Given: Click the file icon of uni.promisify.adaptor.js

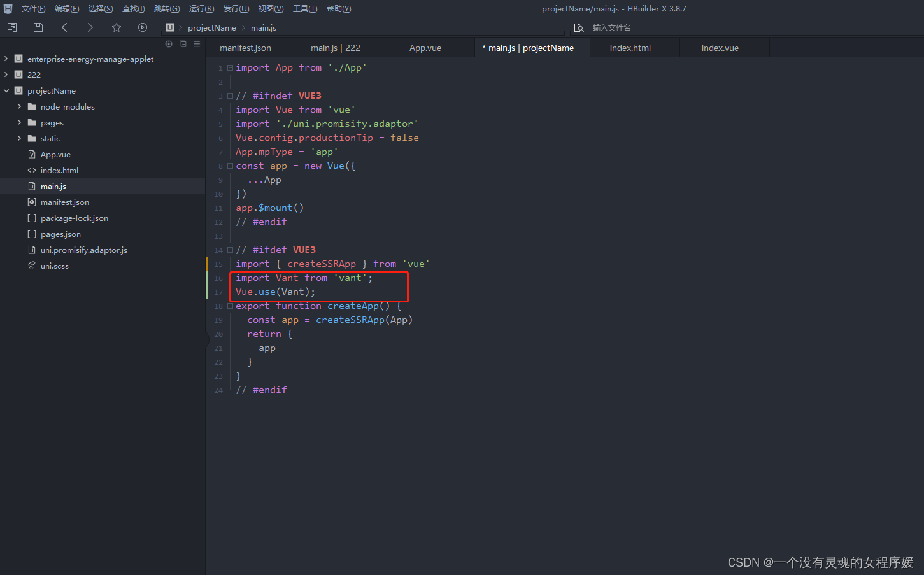Looking at the screenshot, I should coord(32,250).
